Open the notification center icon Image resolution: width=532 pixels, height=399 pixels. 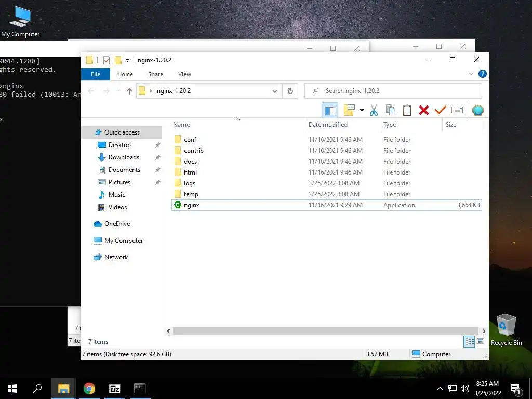tap(515, 389)
